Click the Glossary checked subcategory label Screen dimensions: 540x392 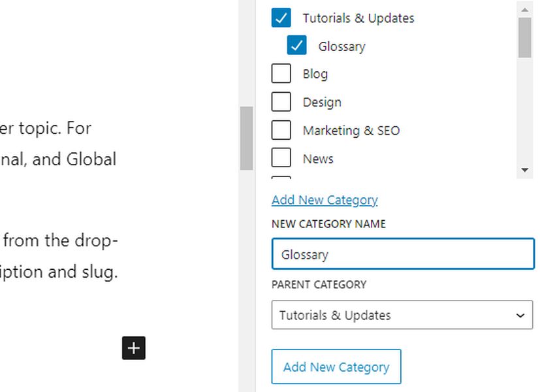coord(341,46)
